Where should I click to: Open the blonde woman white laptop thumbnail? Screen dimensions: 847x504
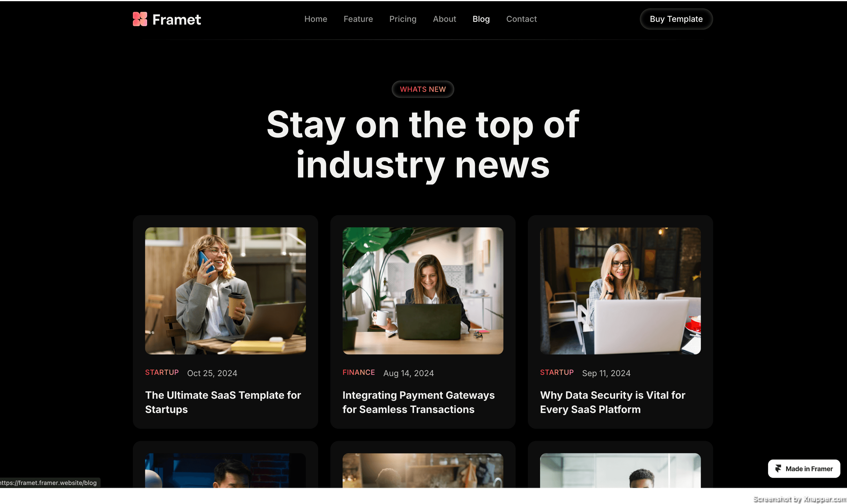pos(620,291)
